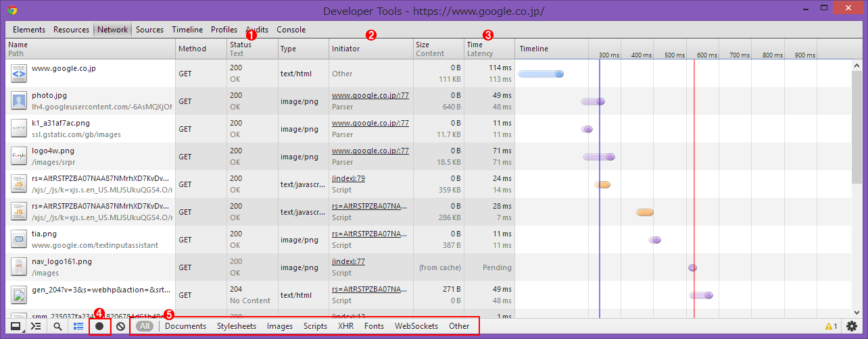
Task: Click the k1_a31af7ac.png thumbnail icon
Action: (19, 129)
